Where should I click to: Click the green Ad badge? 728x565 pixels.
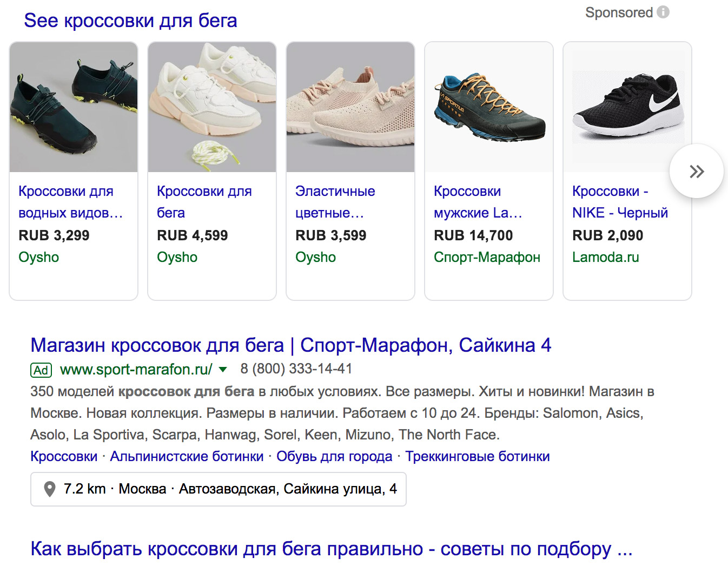(41, 370)
